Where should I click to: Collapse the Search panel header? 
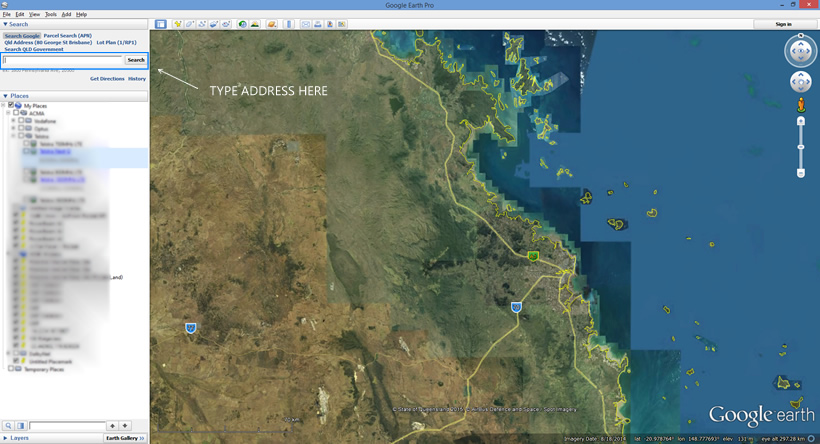coord(74,24)
